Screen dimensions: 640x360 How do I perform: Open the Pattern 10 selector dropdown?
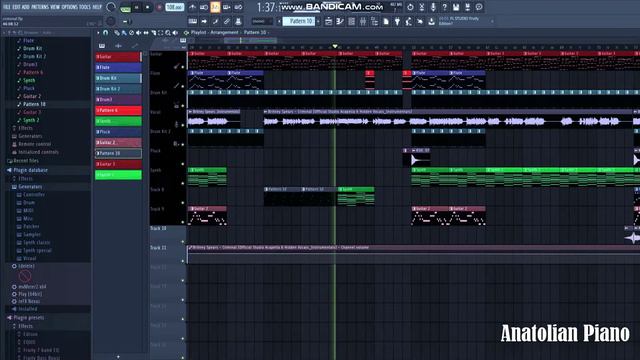[299, 21]
